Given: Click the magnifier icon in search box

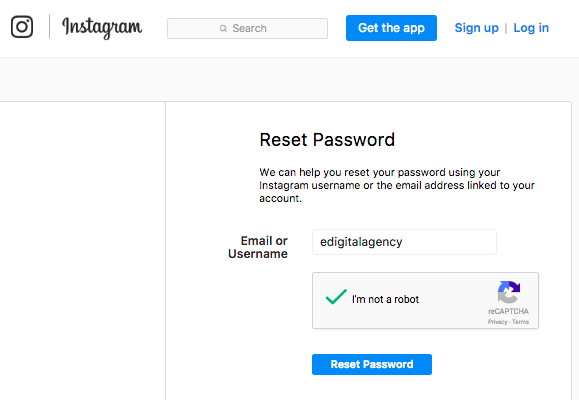Looking at the screenshot, I should 223,28.
